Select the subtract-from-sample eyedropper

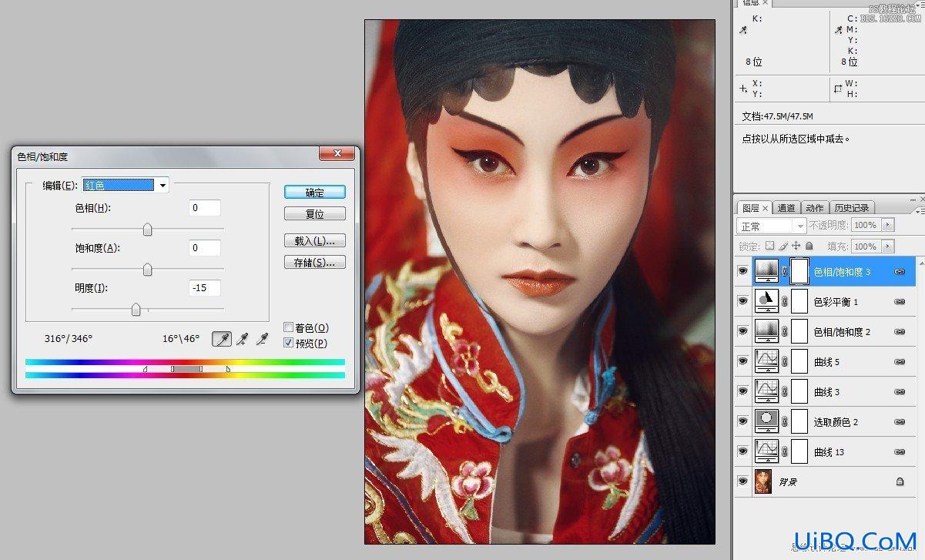click(263, 339)
